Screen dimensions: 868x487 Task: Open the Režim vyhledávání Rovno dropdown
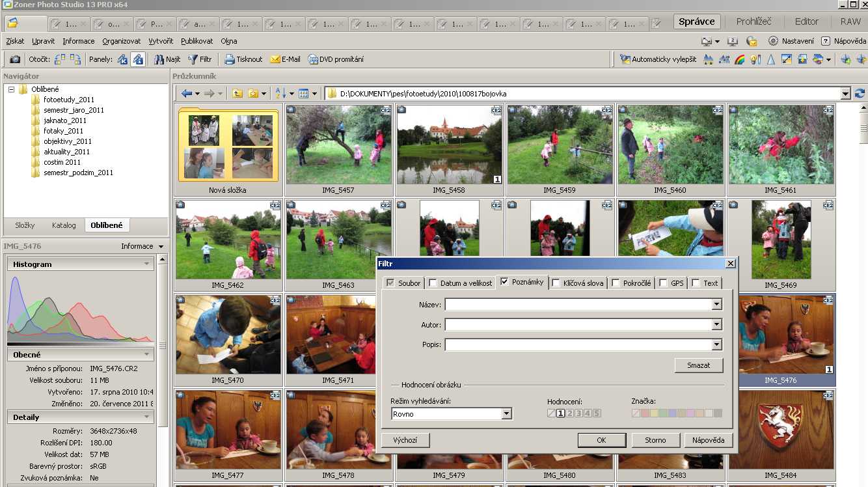click(x=506, y=414)
